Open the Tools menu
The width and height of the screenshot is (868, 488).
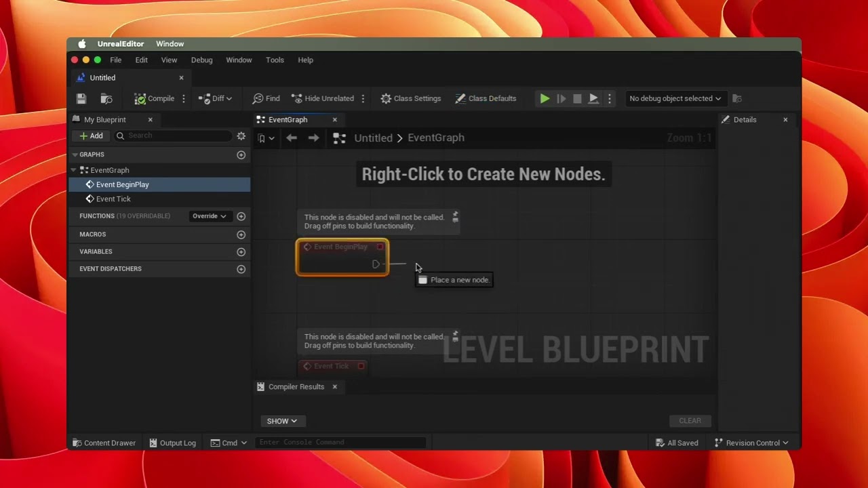tap(275, 60)
